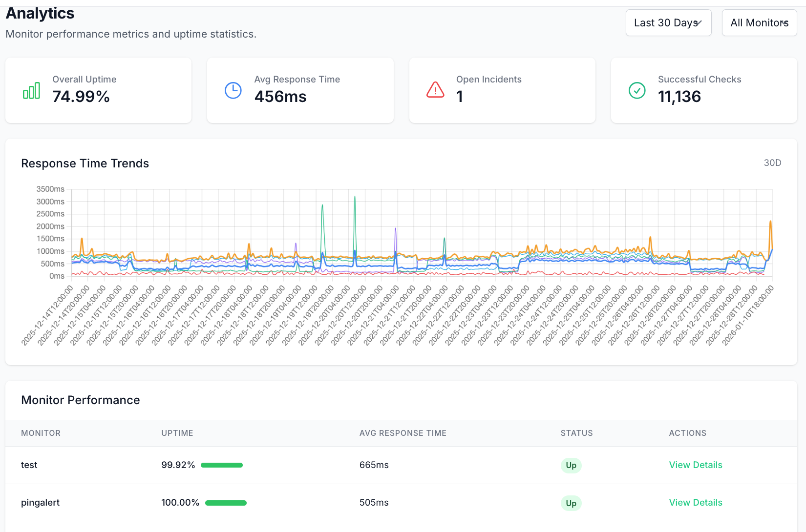
Task: Toggle the Up status badge for pingalert
Action: tap(571, 503)
